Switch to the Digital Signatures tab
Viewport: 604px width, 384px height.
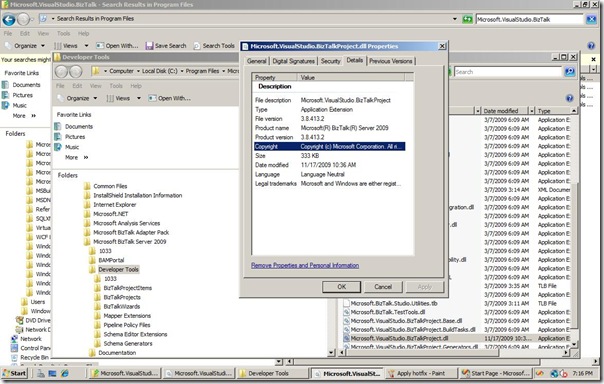click(x=293, y=61)
